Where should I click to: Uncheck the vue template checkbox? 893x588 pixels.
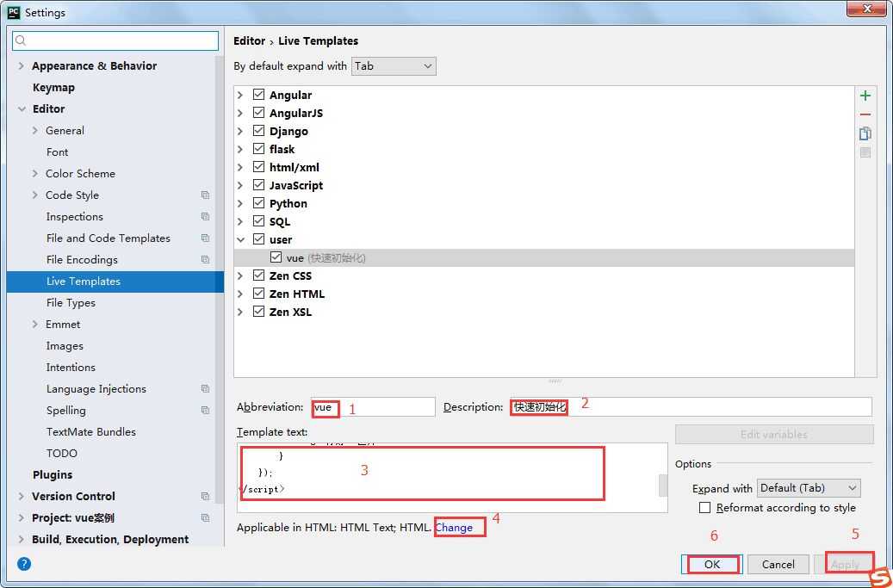[276, 257]
